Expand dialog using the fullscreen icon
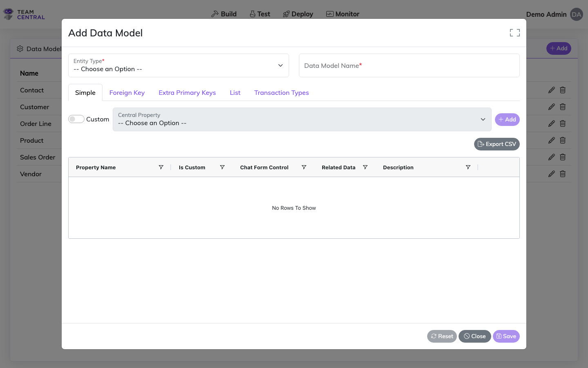The width and height of the screenshot is (588, 368). 514,32
